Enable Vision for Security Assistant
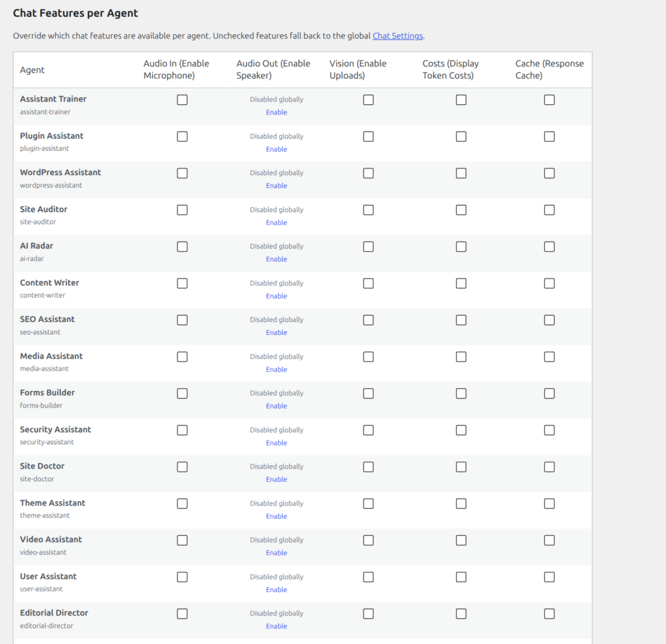This screenshot has width=666, height=644. tap(368, 431)
